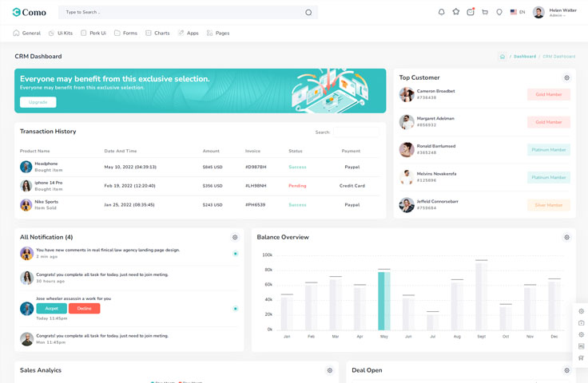
Task: Focus the Transaction History search field
Action: click(356, 132)
